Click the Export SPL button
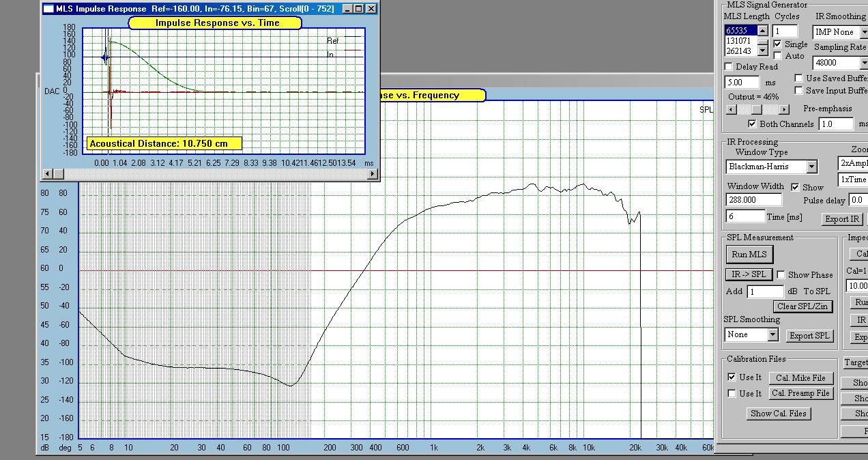 (809, 335)
